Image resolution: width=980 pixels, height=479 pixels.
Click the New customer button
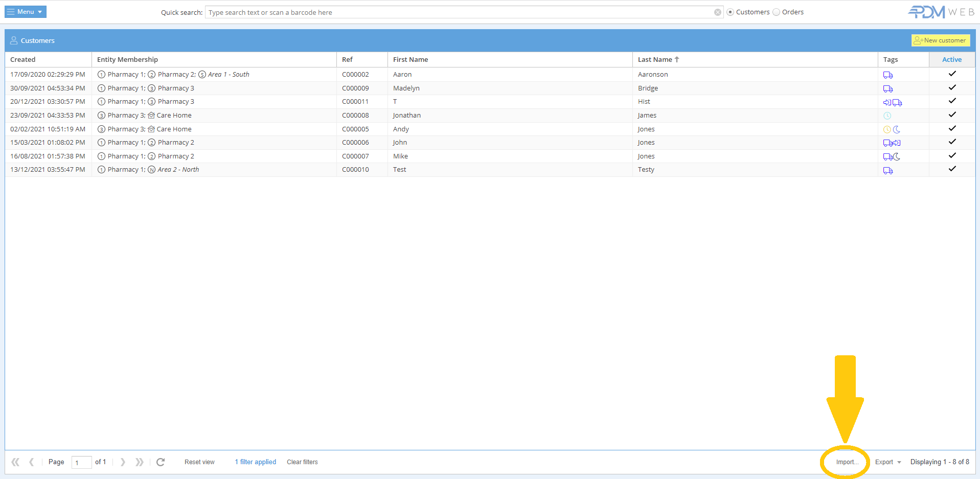[941, 40]
